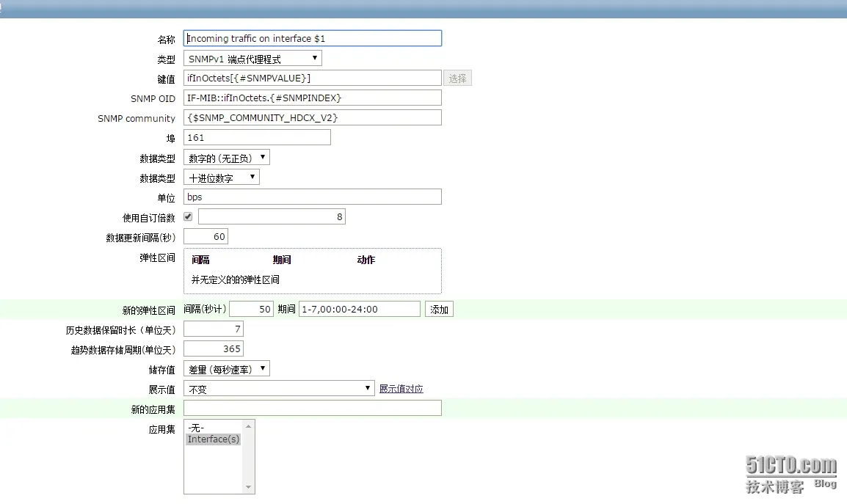
Task: Click the 间隔 column header in 弹性区间
Action: click(x=200, y=260)
